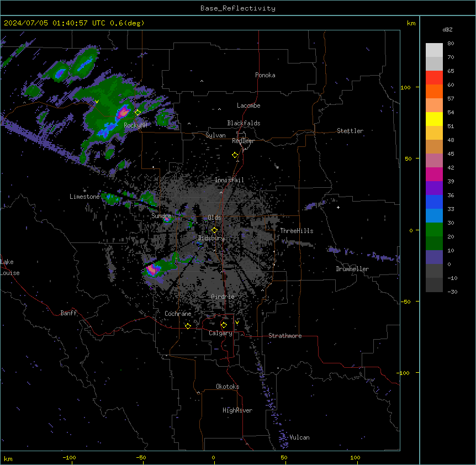
Task: Click the Drumheller label
Action: click(352, 269)
